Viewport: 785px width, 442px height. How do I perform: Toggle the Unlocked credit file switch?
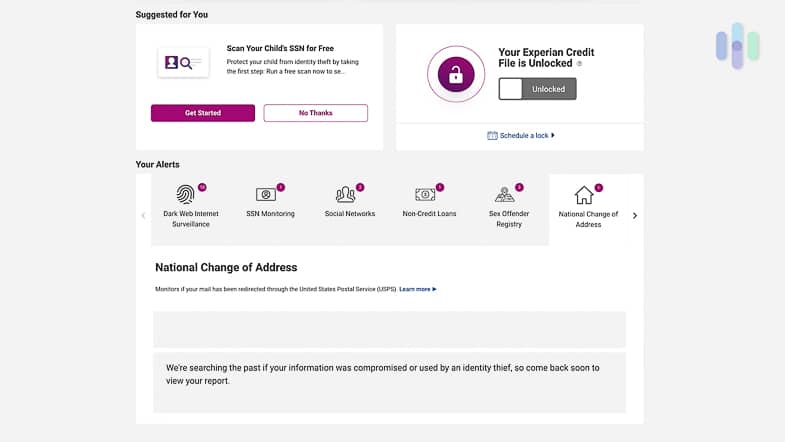point(537,89)
